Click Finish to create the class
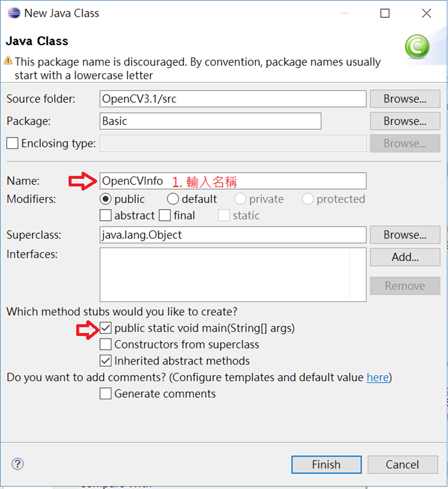The width and height of the screenshot is (448, 489). pyautogui.click(x=326, y=465)
